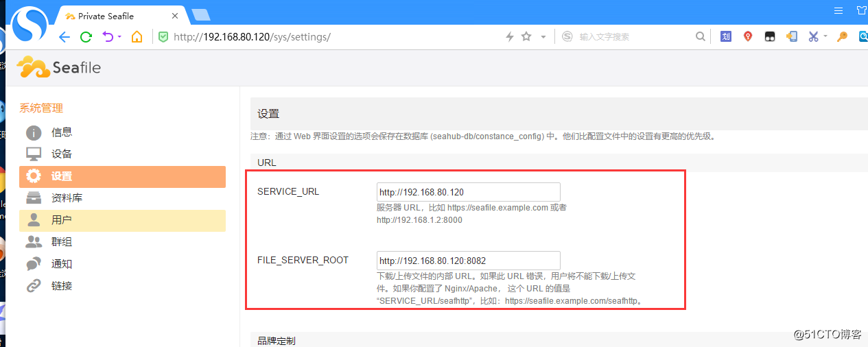The image size is (868, 347).
Task: Click the 群组 group icon in sidebar
Action: pos(34,242)
